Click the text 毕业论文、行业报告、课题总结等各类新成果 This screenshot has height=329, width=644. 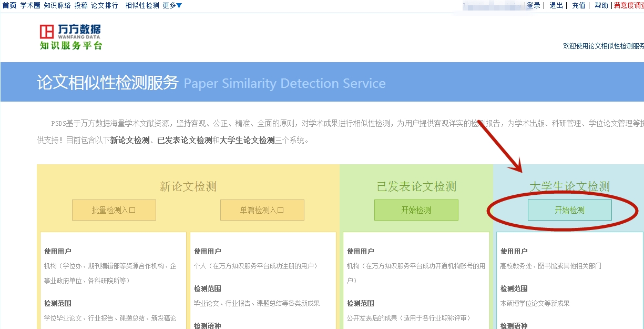click(x=257, y=303)
